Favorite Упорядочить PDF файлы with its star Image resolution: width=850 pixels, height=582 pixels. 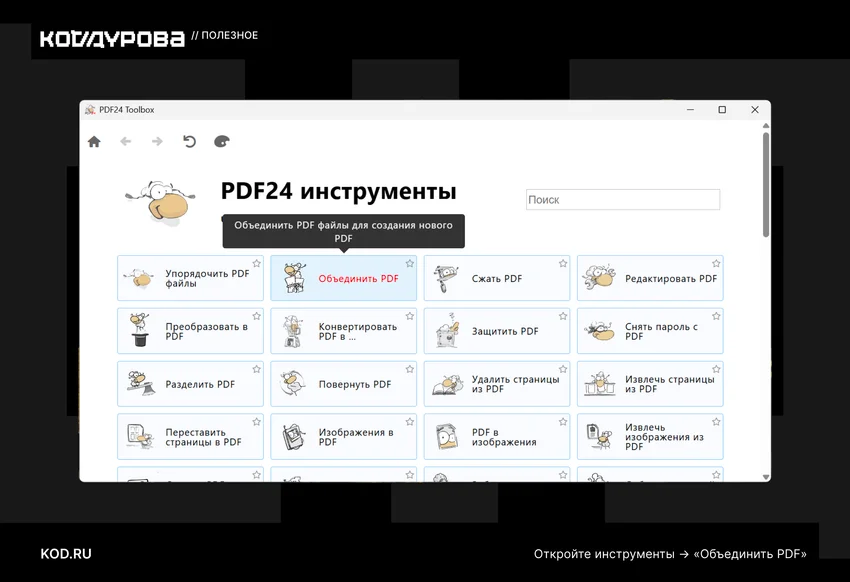(256, 263)
